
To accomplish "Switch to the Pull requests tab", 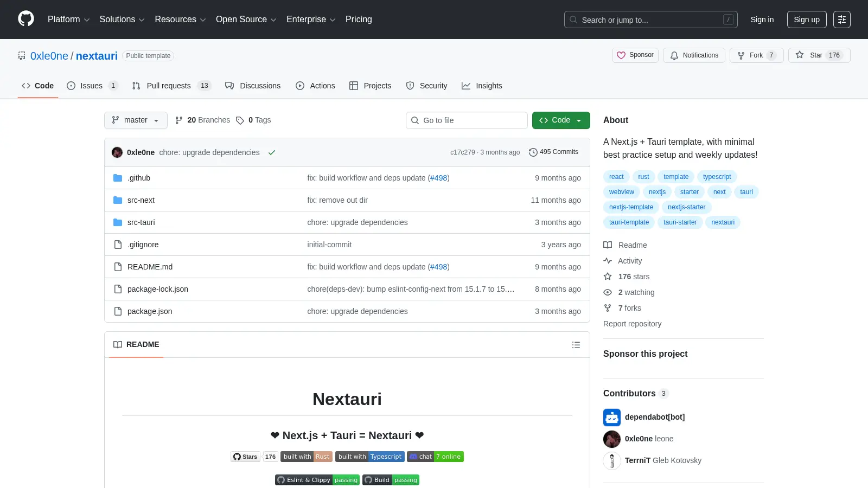I will coord(171,86).
